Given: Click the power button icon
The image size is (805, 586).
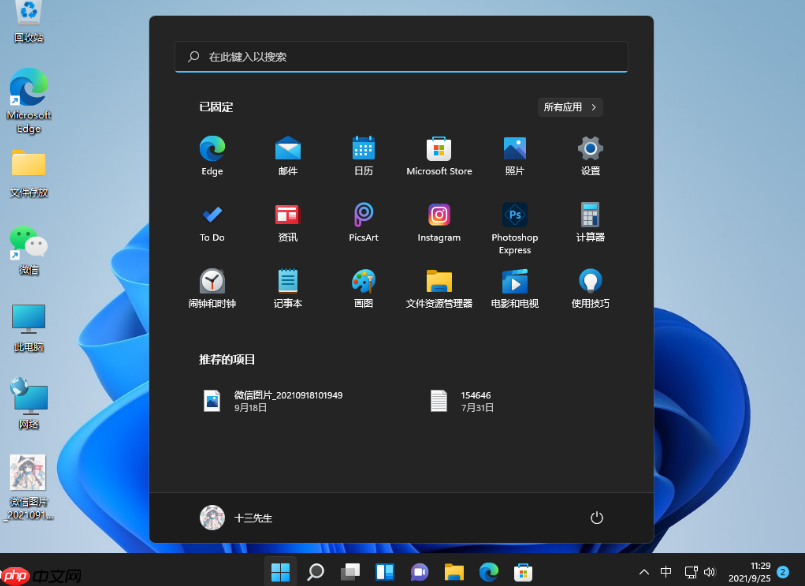Looking at the screenshot, I should pyautogui.click(x=596, y=518).
